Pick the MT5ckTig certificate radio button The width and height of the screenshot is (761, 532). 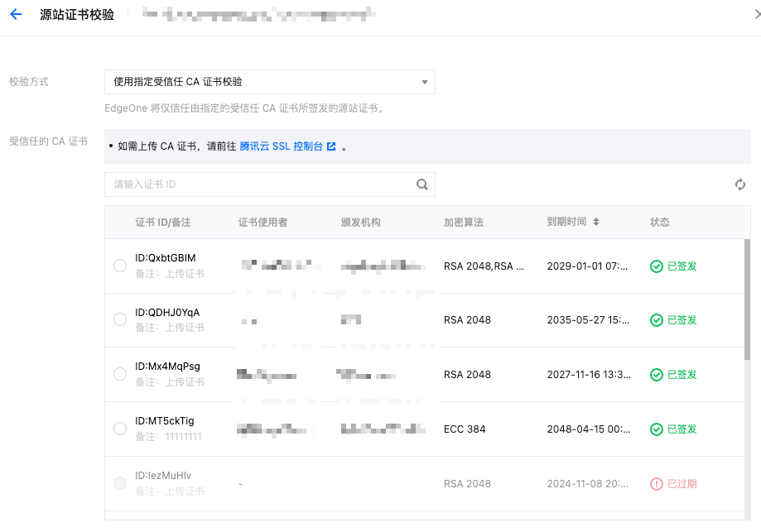coord(120,429)
